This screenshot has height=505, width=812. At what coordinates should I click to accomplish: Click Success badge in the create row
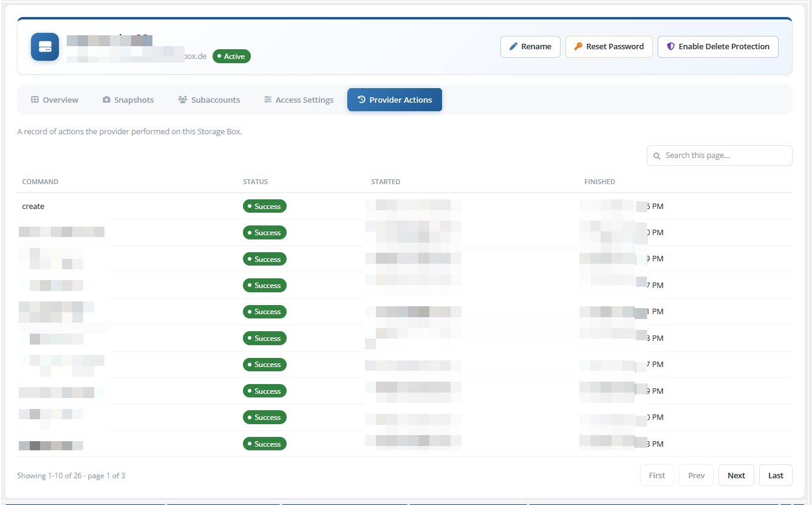[265, 207]
